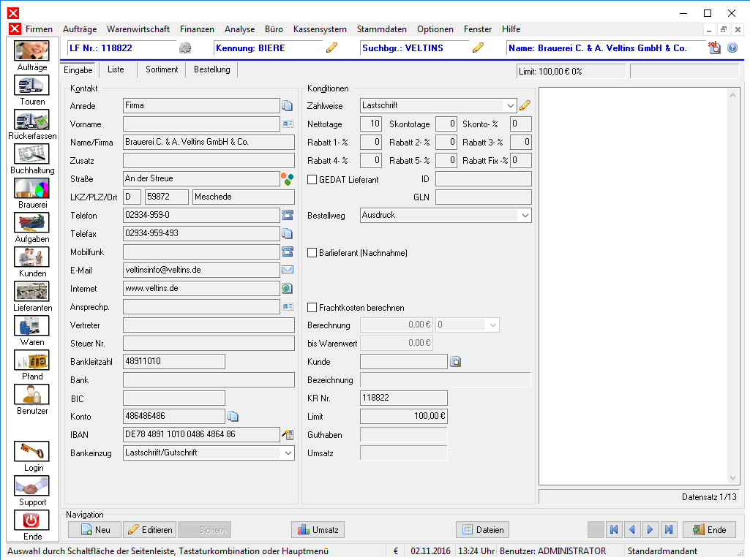This screenshot has width=750, height=560.
Task: Open the Firmen menu
Action: (39, 29)
